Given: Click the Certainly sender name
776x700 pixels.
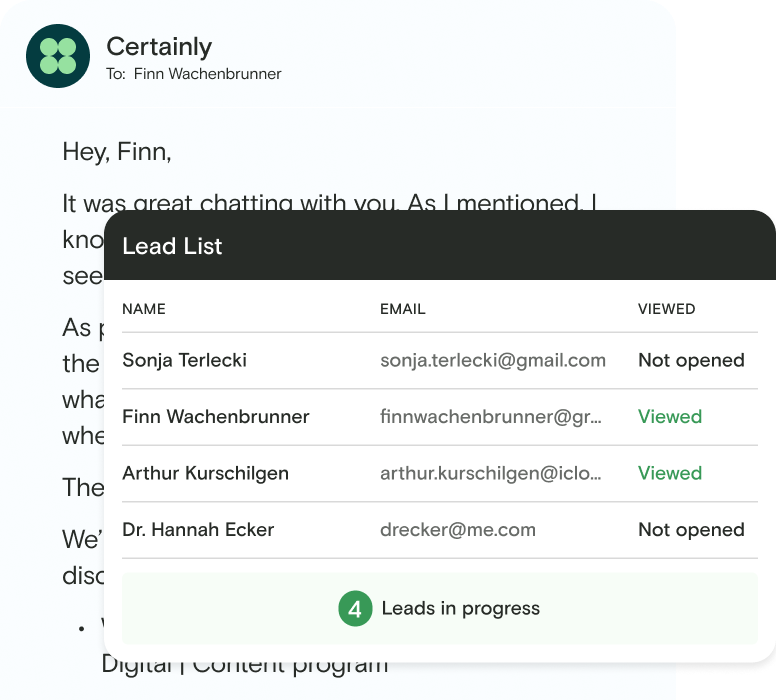Looking at the screenshot, I should tap(159, 46).
